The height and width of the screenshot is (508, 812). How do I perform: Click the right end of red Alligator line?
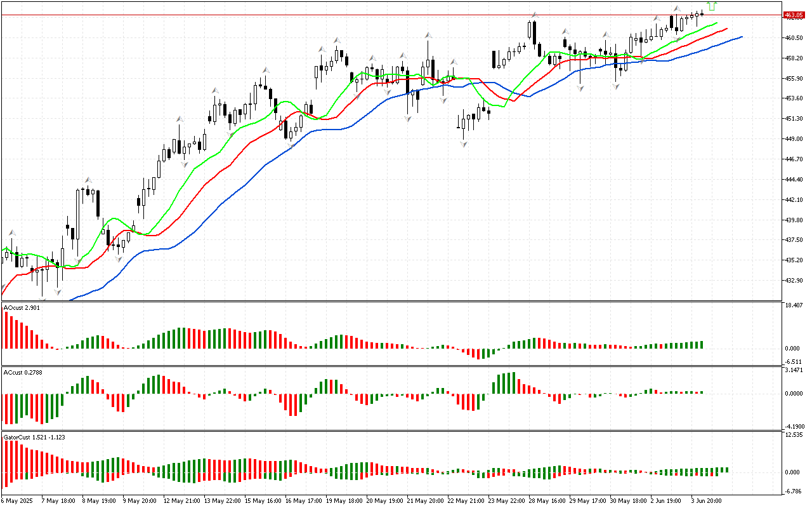(x=726, y=29)
